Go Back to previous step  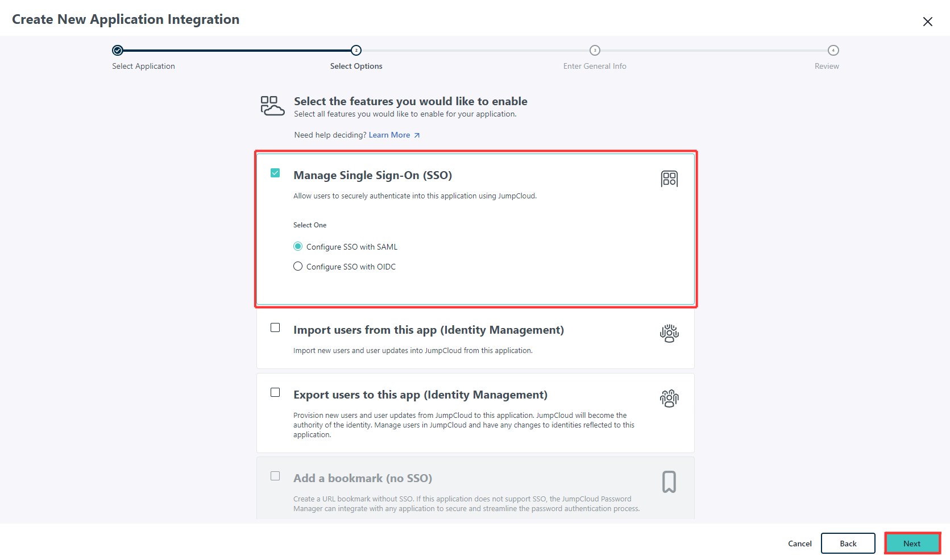pos(848,544)
